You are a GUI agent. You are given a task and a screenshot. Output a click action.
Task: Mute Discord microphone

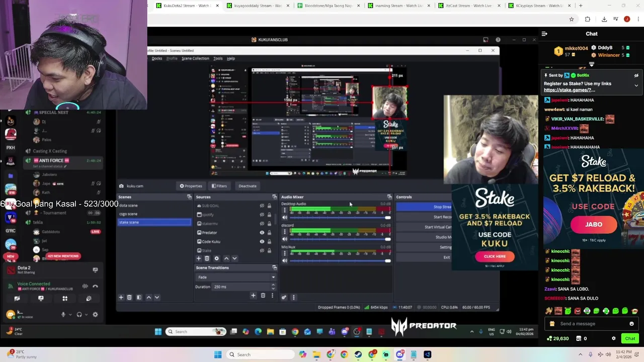[x=63, y=315]
